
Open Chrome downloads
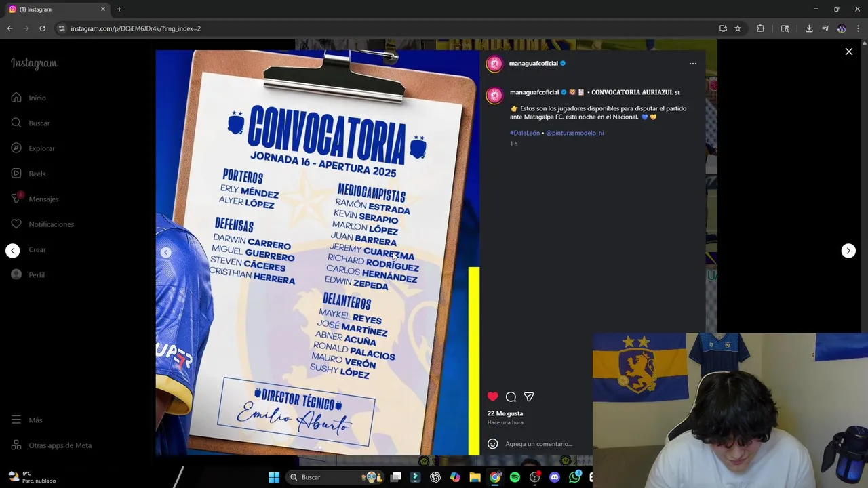pos(809,28)
